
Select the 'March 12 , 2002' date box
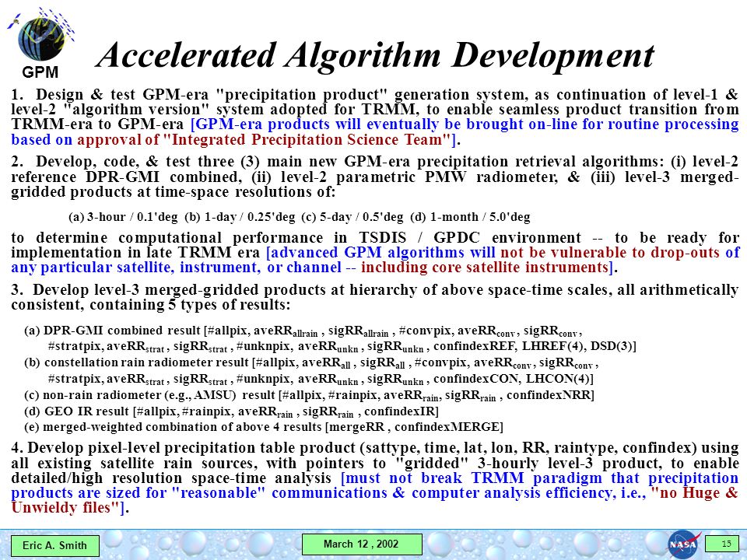coord(362,544)
